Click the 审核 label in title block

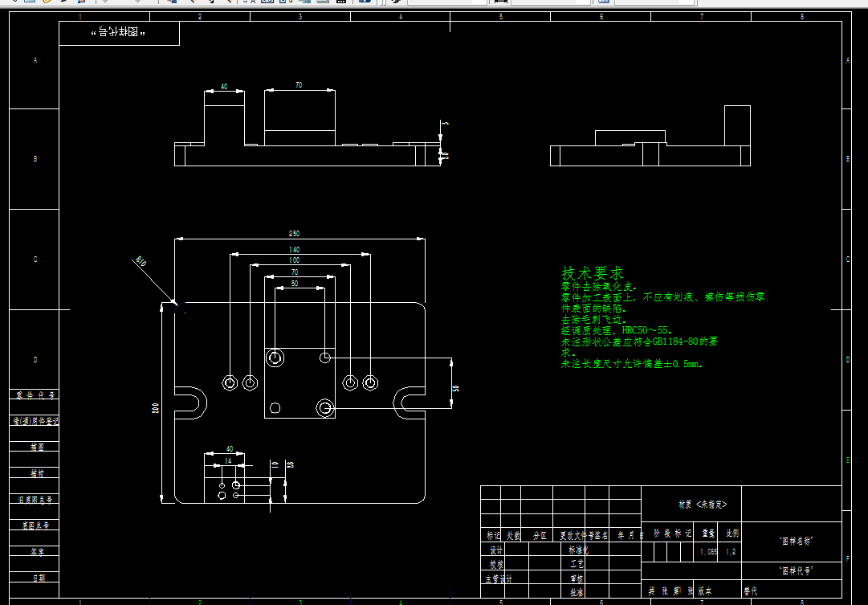point(577,579)
